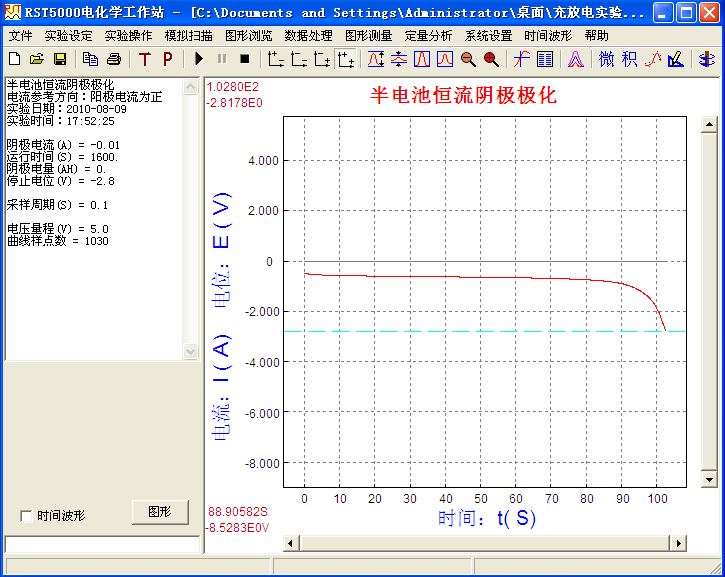Open the 文件 menu
Viewport: 725px width, 577px height.
click(x=20, y=35)
